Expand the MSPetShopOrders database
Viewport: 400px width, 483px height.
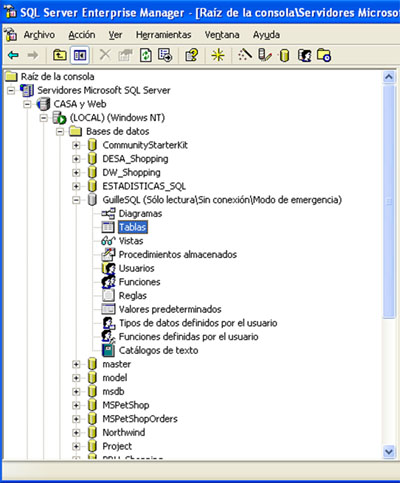pos(76,419)
